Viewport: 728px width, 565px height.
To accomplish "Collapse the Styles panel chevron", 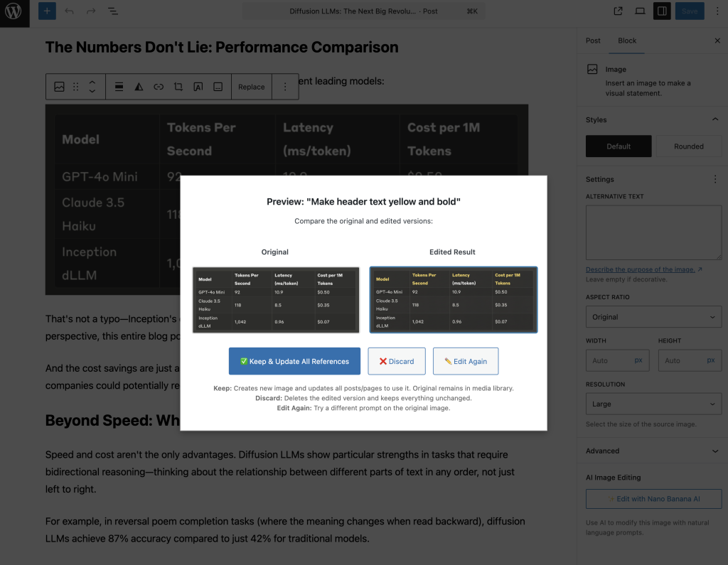I will point(715,120).
